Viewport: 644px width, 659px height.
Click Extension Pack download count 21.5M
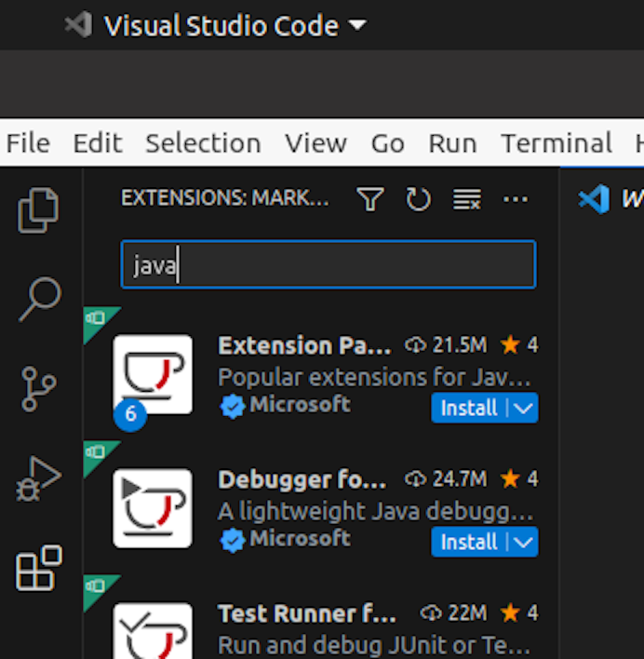(x=446, y=345)
